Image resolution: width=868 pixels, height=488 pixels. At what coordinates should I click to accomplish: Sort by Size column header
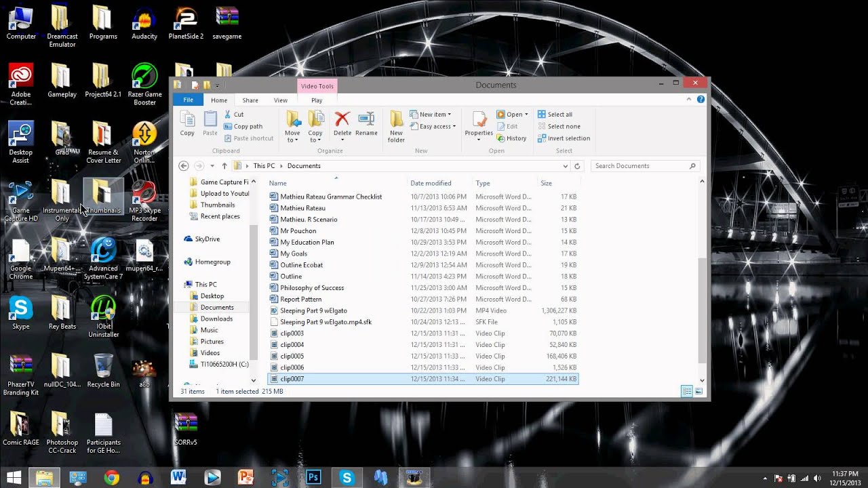(x=546, y=183)
